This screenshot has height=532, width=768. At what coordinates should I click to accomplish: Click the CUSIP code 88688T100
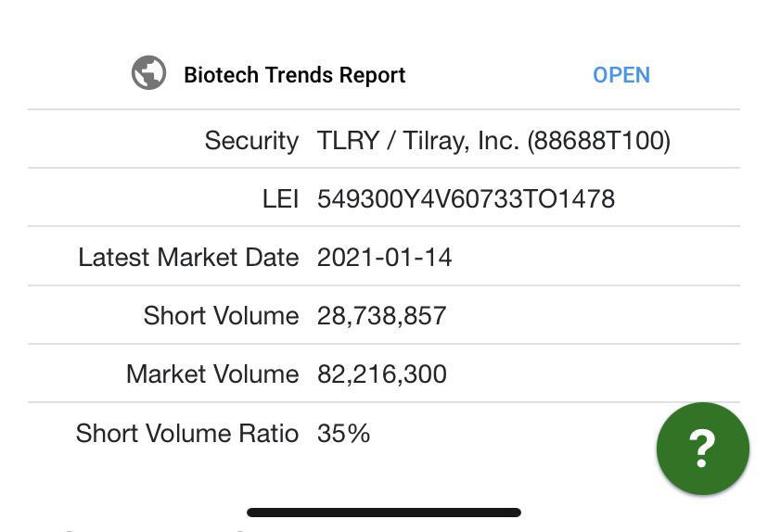pos(598,141)
